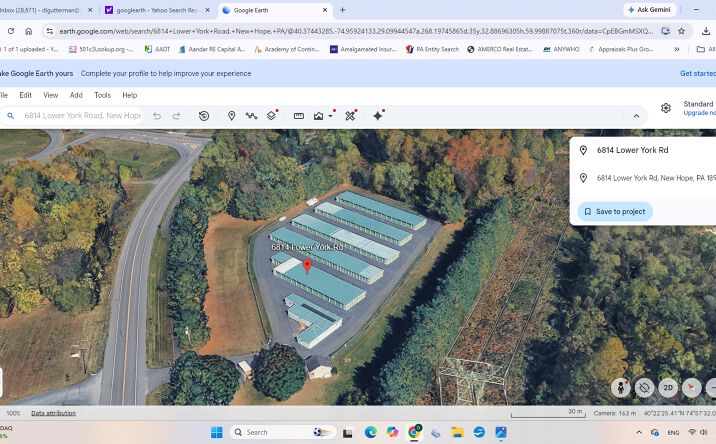Viewport: 716px width, 444px height.
Task: Open the Windows Start menu
Action: (x=217, y=432)
